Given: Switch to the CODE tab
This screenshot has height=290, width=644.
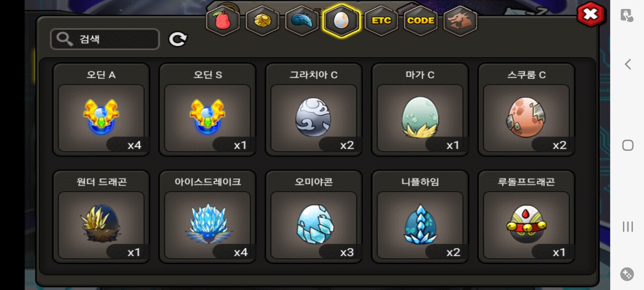Looking at the screenshot, I should coord(420,21).
